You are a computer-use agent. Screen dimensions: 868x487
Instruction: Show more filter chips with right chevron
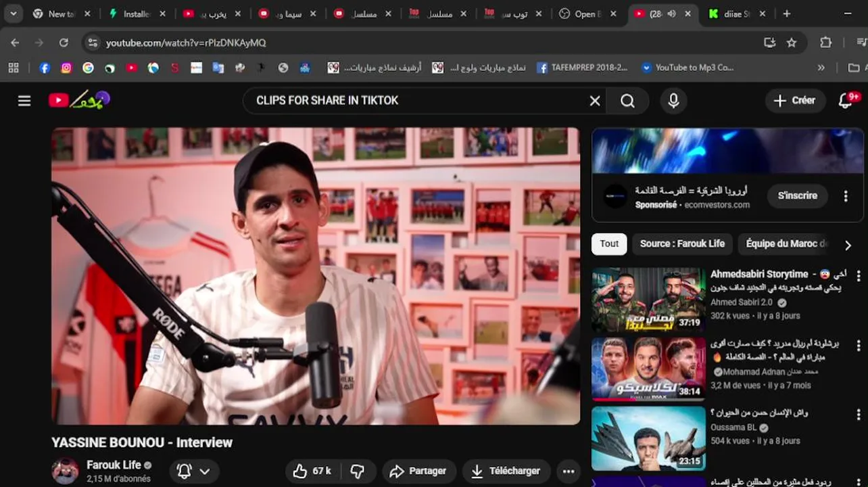pyautogui.click(x=848, y=245)
